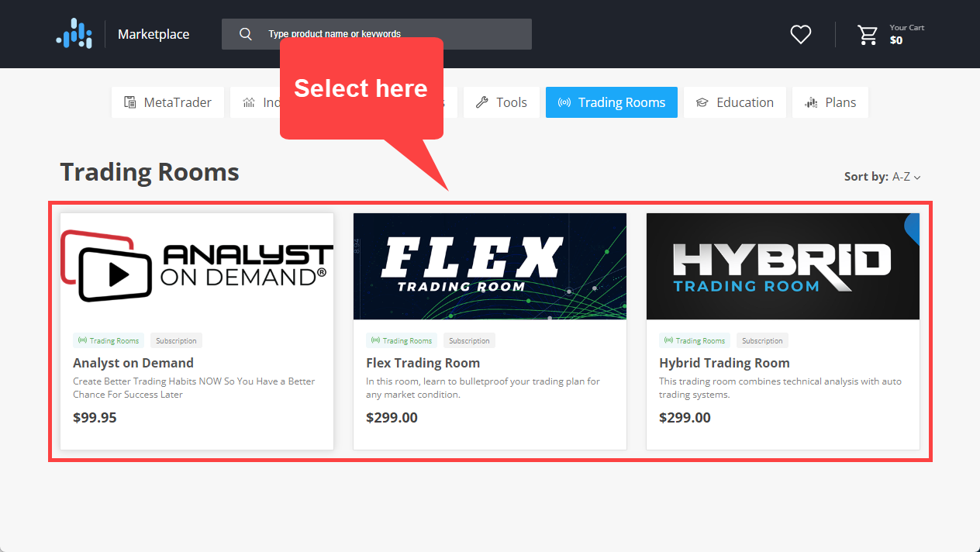Click Subscription tag on Hybrid card
Screen dimensions: 980x552
[762, 340]
